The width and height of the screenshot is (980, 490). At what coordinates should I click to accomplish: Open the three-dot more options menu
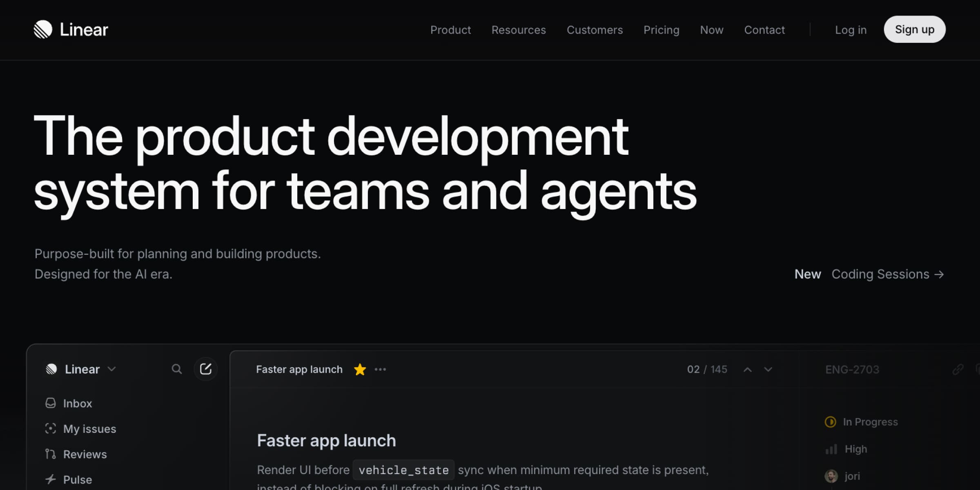pyautogui.click(x=380, y=369)
